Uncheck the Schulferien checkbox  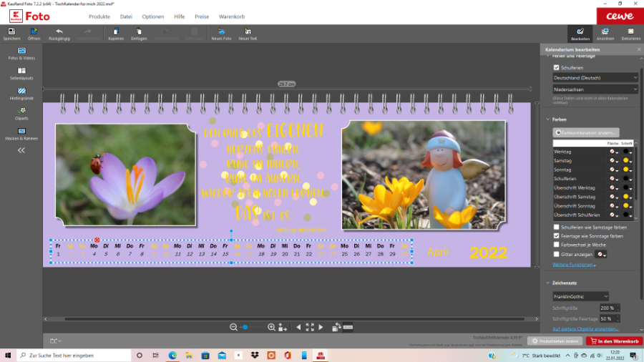click(557, 67)
